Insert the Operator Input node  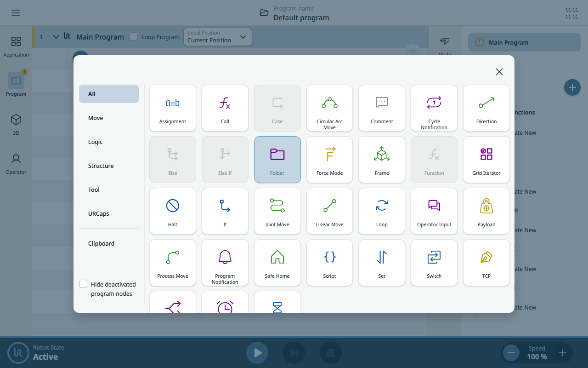click(x=434, y=211)
